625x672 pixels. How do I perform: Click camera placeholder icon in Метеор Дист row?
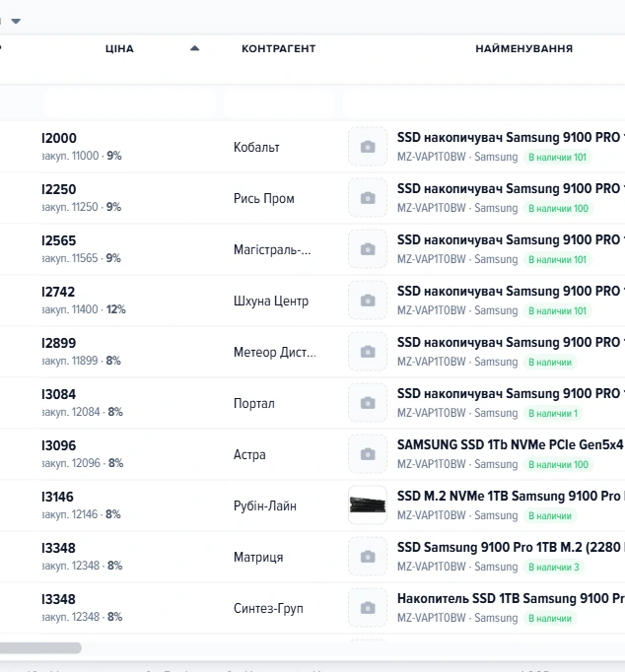pos(368,352)
